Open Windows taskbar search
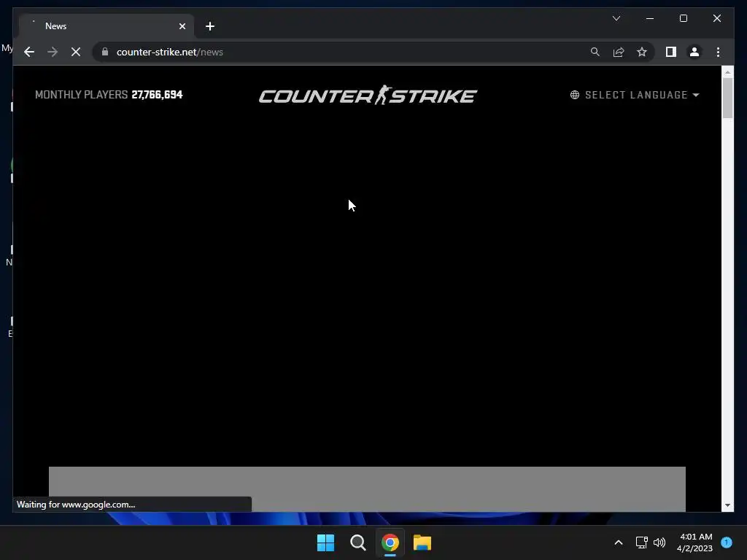Viewport: 747px width, 560px height. click(x=357, y=542)
